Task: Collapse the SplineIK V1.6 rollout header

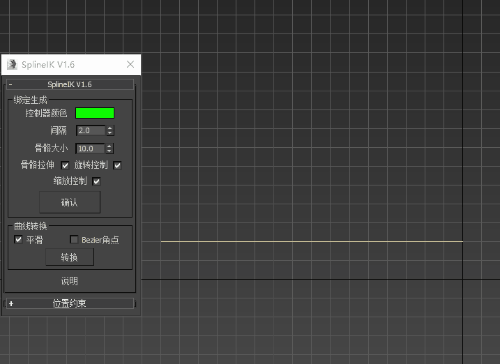Action: click(x=70, y=84)
